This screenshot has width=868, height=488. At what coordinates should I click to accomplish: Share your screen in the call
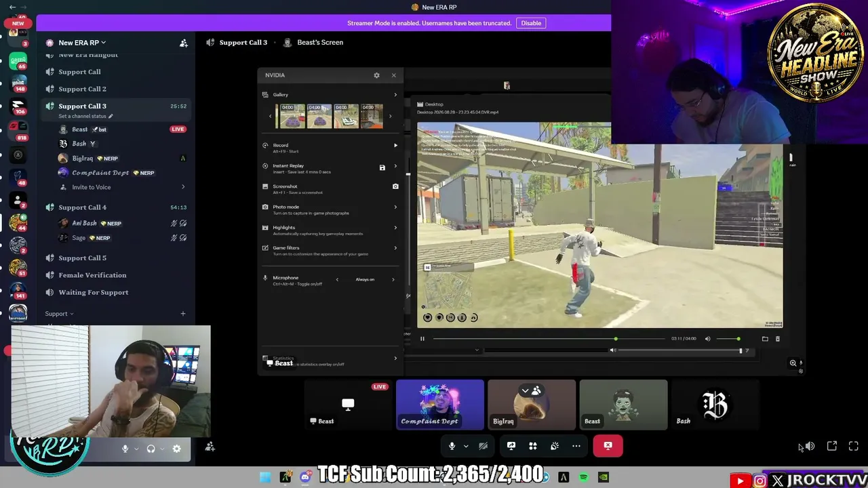click(511, 446)
